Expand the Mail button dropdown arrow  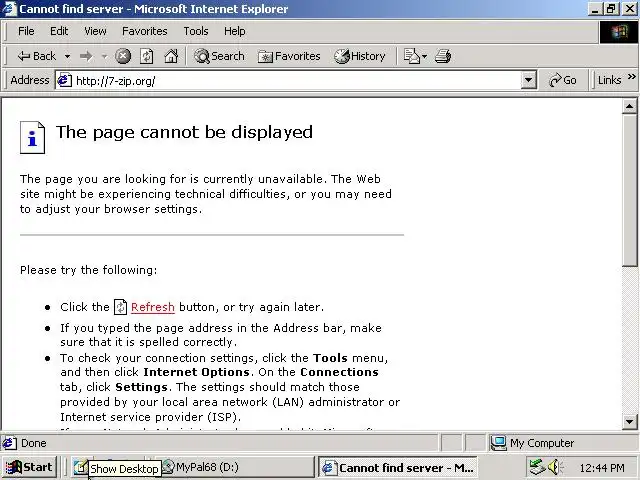pos(424,56)
